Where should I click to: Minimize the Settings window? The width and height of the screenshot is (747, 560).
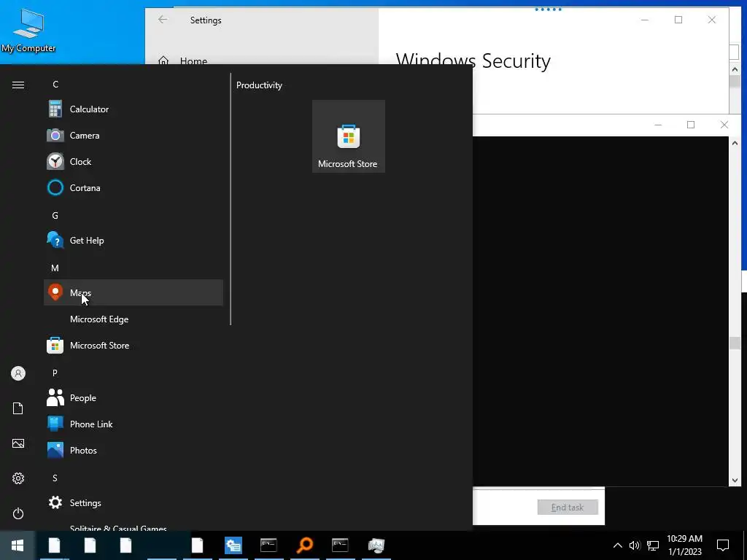tap(645, 20)
